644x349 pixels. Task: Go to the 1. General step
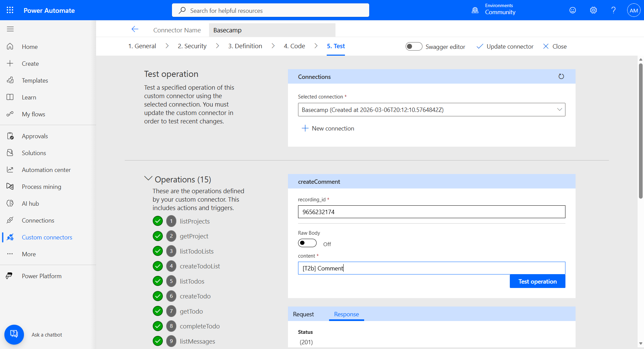tap(142, 46)
